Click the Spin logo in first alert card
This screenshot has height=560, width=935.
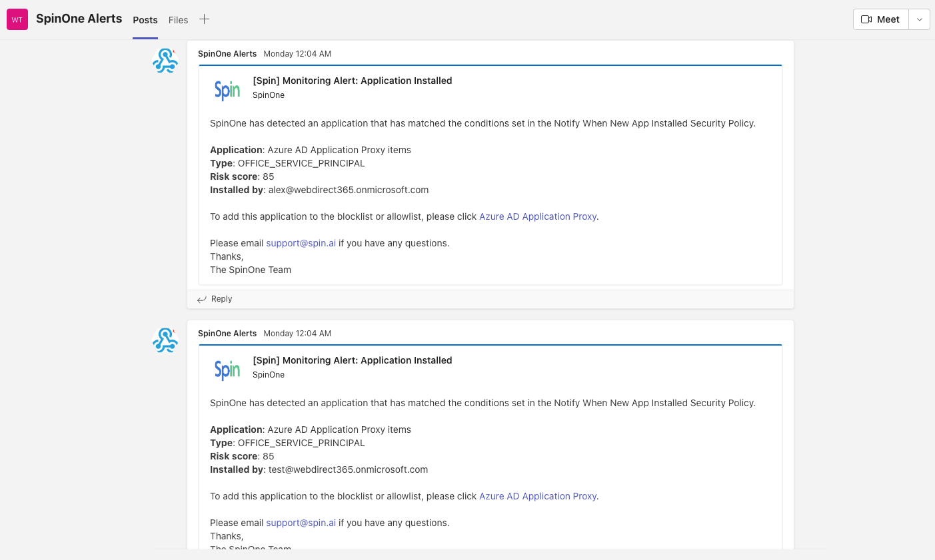(x=227, y=89)
